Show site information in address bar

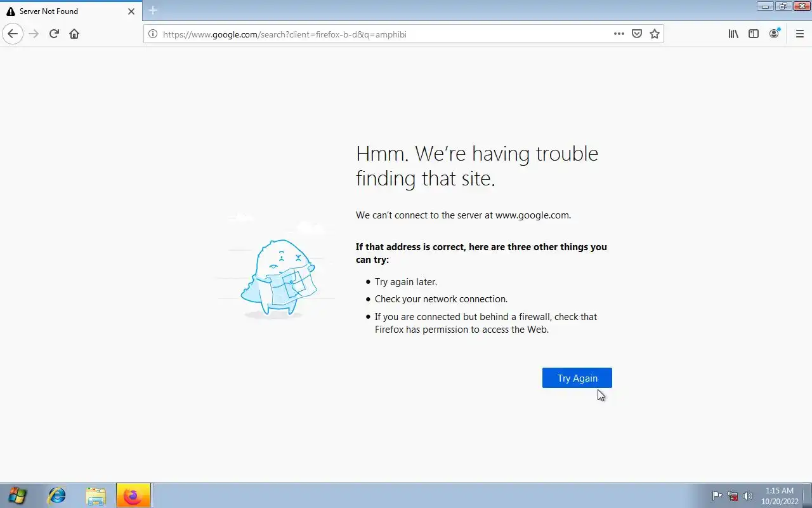153,34
